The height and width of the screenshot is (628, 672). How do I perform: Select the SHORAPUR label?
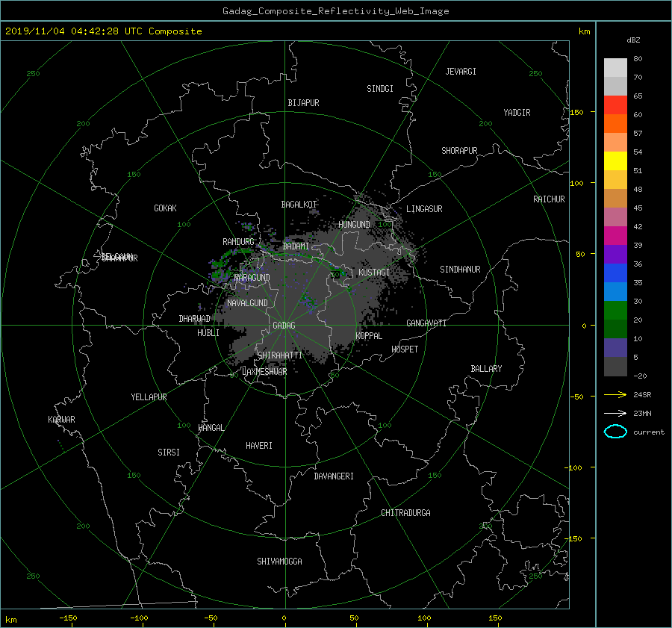pos(459,151)
